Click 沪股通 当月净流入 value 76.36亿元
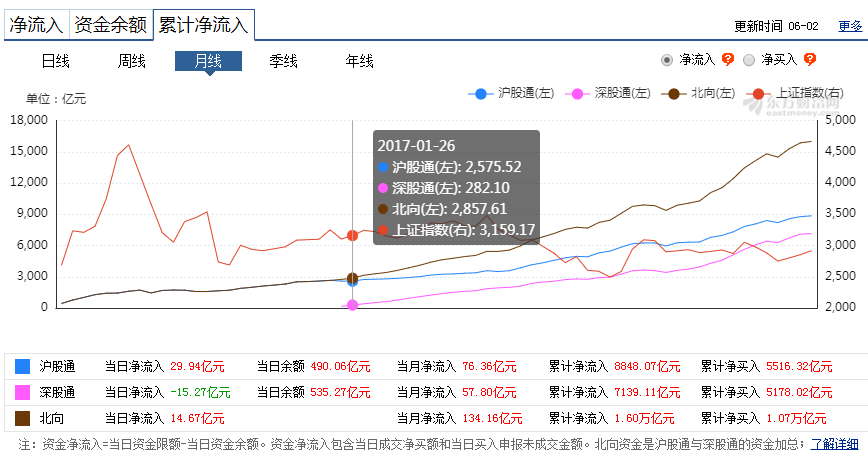 click(489, 366)
